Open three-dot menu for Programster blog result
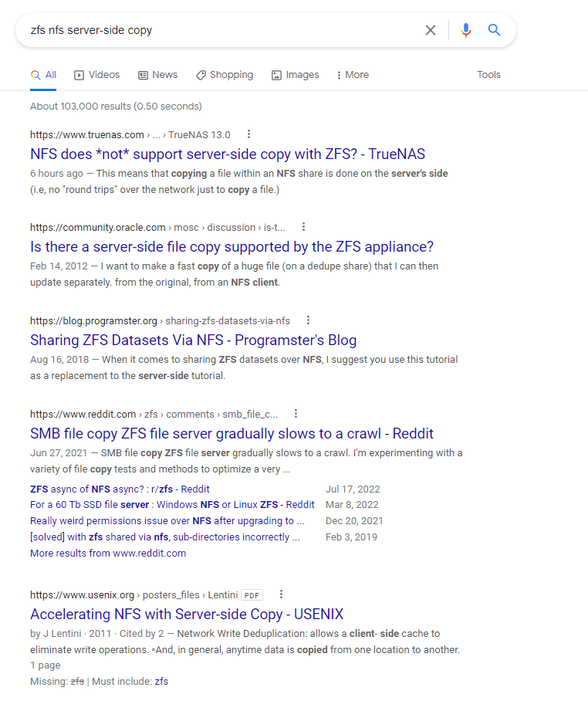This screenshot has height=701, width=588. click(308, 320)
